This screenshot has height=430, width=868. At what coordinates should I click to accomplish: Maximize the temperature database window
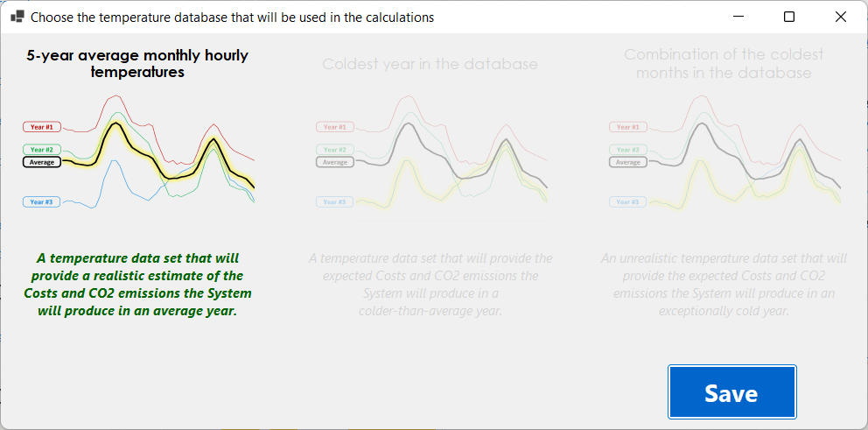click(789, 17)
